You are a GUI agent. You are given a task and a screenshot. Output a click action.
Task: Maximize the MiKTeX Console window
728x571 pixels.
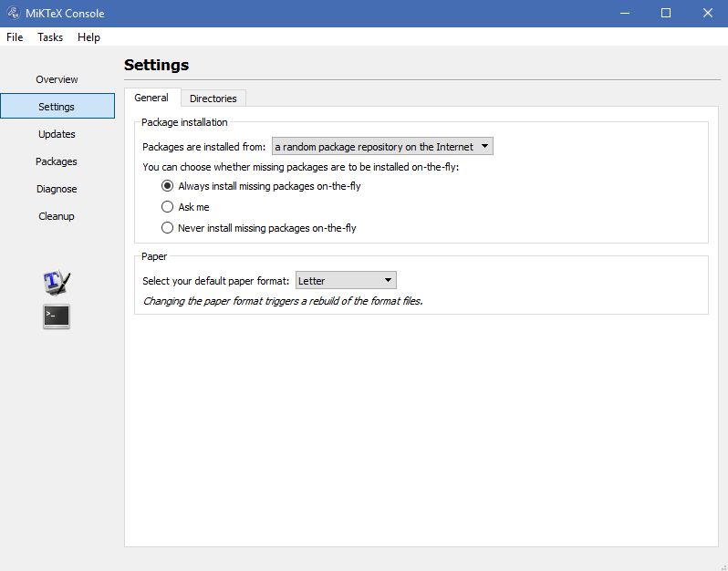pos(666,13)
